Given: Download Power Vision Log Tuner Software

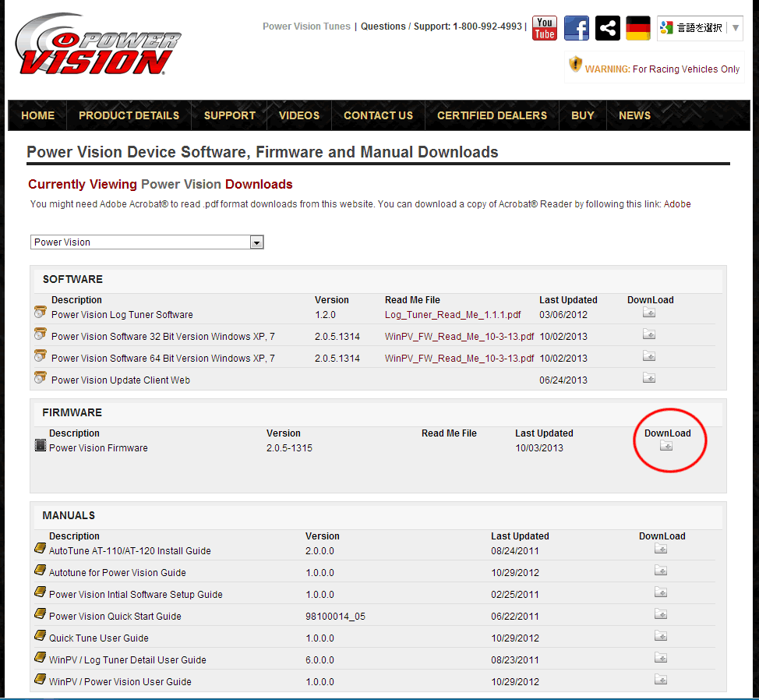Looking at the screenshot, I should (x=649, y=313).
